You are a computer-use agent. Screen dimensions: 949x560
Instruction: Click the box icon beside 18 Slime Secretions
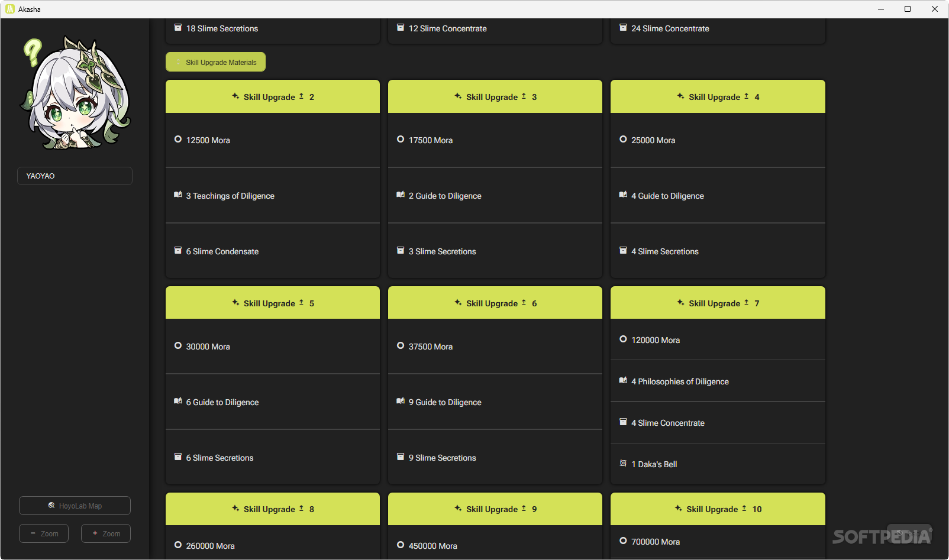(x=178, y=27)
